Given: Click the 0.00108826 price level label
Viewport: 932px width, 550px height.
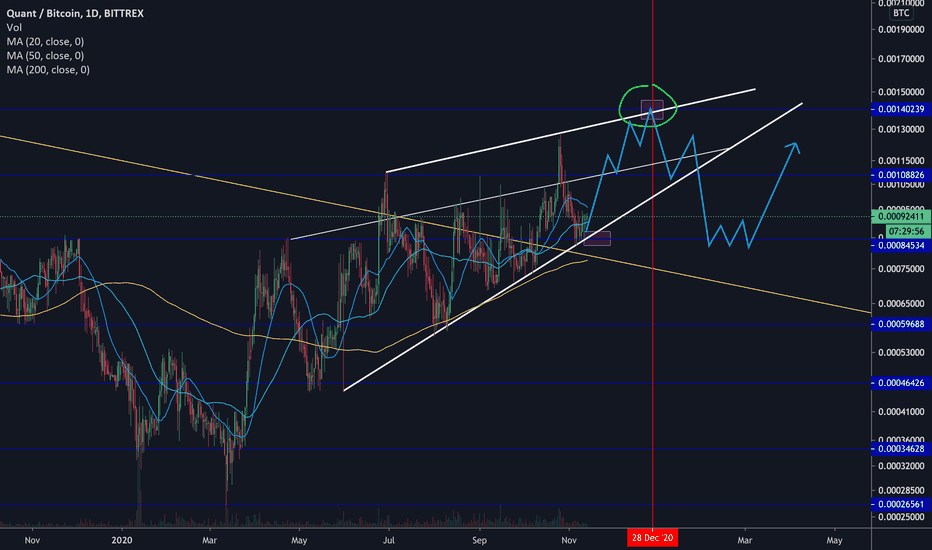Looking at the screenshot, I should click(901, 175).
